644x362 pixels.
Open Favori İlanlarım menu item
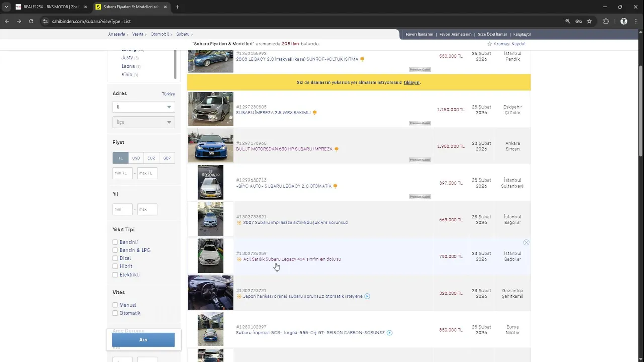[419, 34]
